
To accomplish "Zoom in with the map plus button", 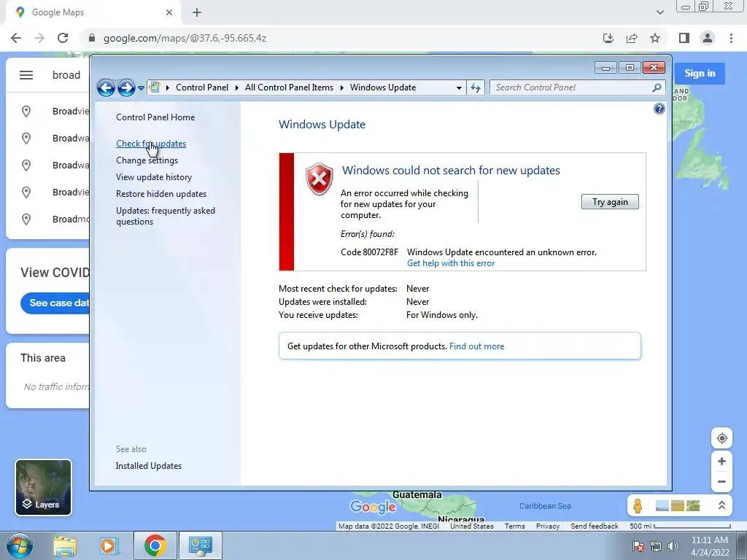I will pos(721,461).
